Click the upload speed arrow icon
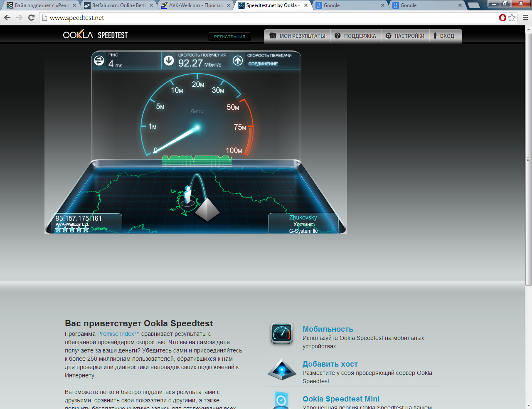Viewport: 532px width, 409px height. pyautogui.click(x=238, y=60)
